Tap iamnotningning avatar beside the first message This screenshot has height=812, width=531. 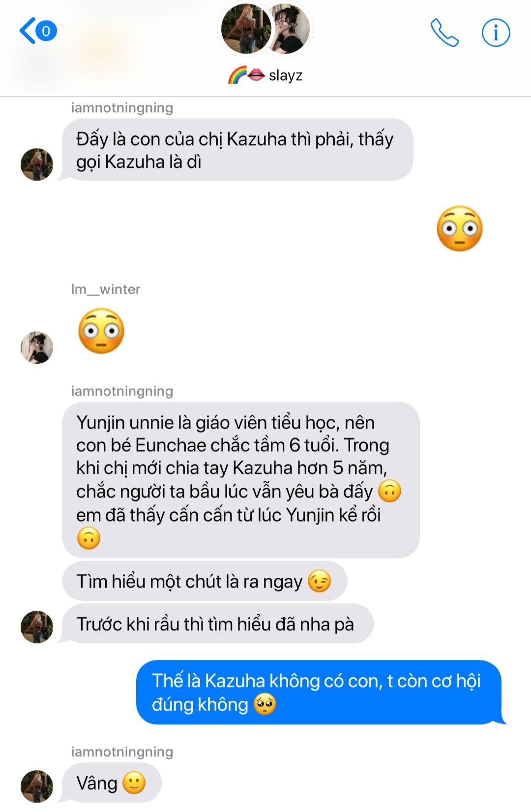37,164
